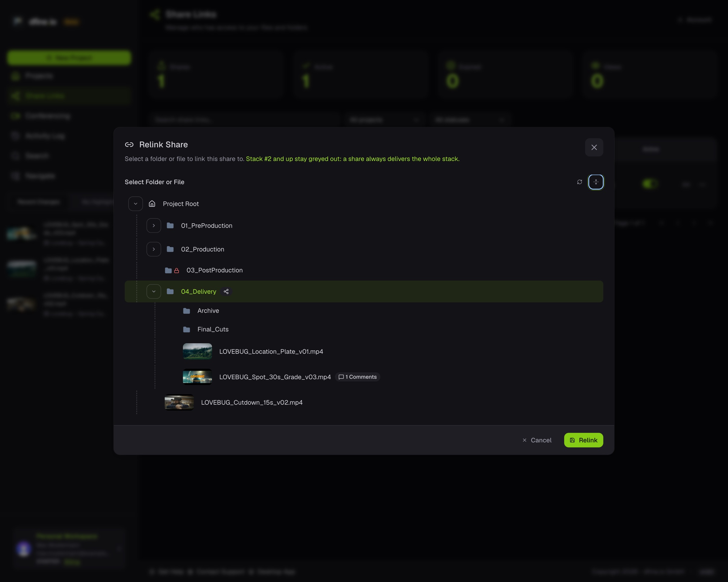Select LOVEBUG_Cutdown_15s_v02.mp4 file name
This screenshot has width=728, height=582.
click(251, 403)
